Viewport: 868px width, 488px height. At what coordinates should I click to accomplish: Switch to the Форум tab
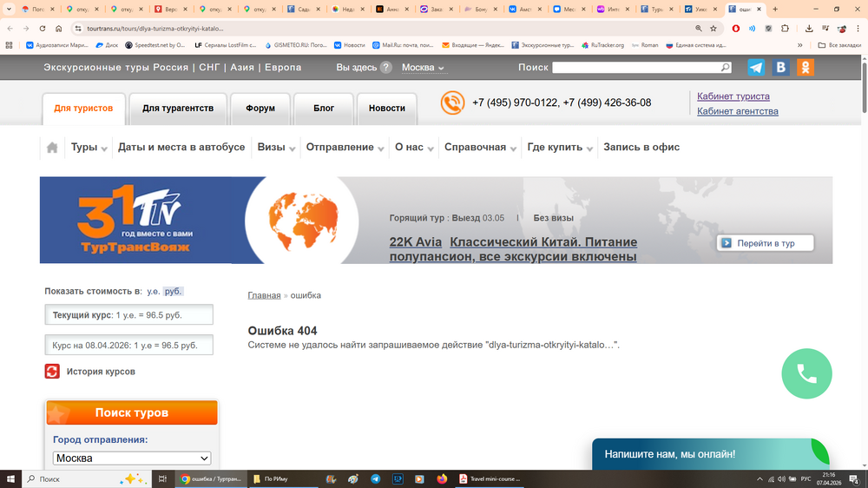tap(260, 109)
